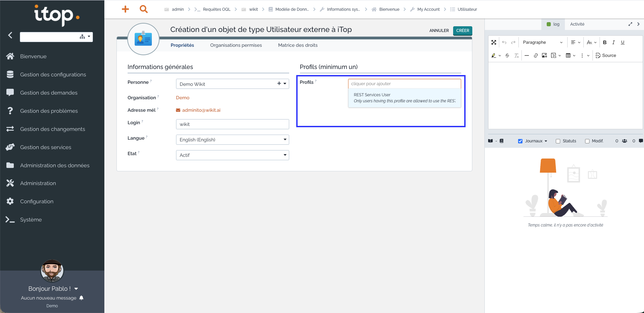
Task: Click the orange plus create icon
Action: coord(125,9)
